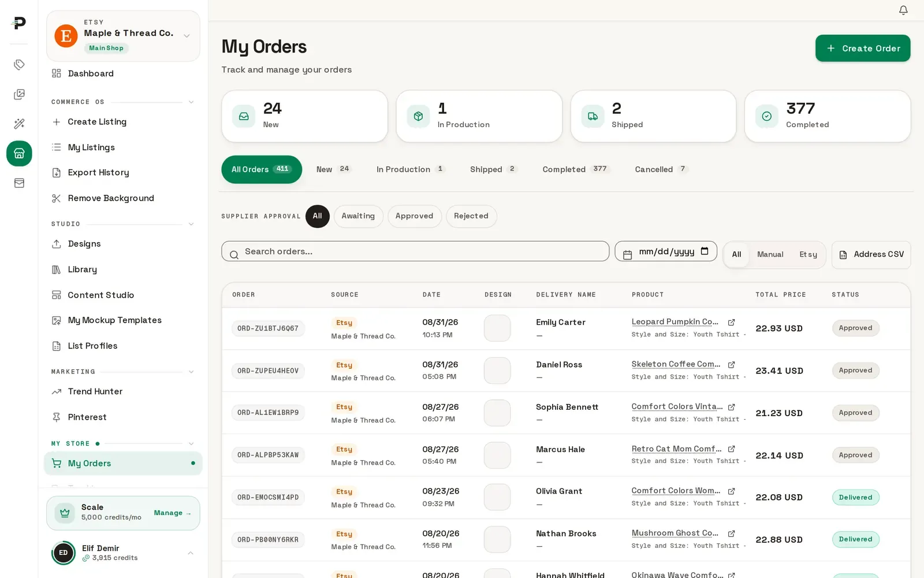Switch to Completed tab

[576, 169]
